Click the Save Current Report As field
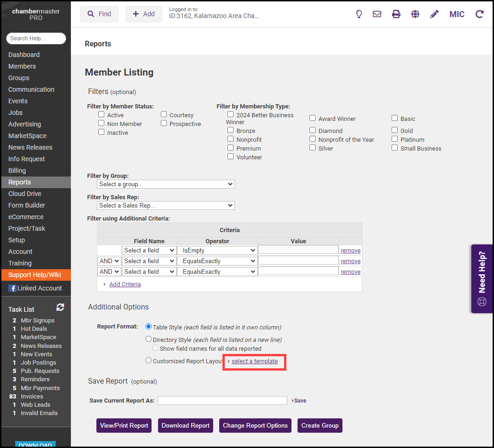 pos(222,401)
